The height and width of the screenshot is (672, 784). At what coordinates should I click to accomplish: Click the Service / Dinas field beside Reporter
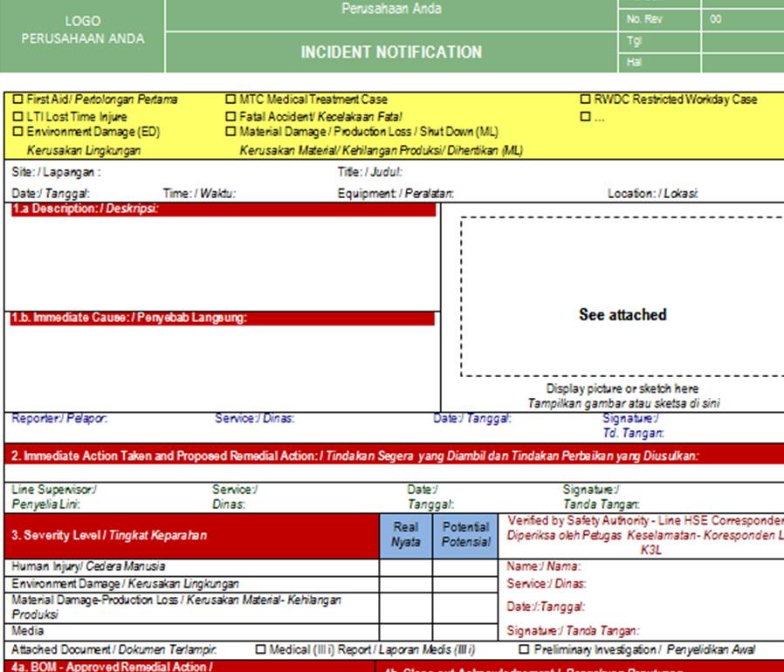point(255,419)
